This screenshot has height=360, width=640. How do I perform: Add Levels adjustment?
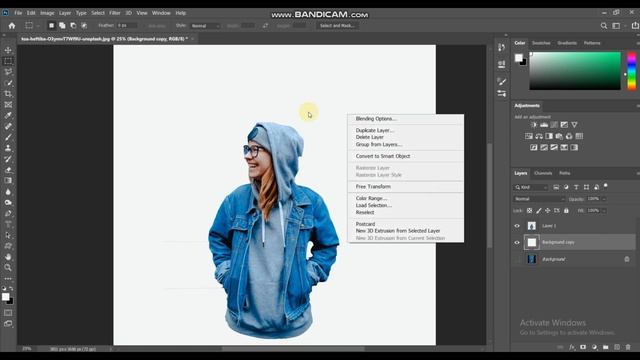click(544, 125)
